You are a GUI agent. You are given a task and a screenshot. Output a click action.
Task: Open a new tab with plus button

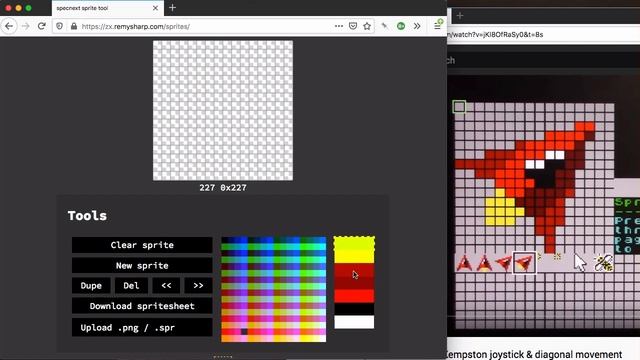(x=173, y=8)
